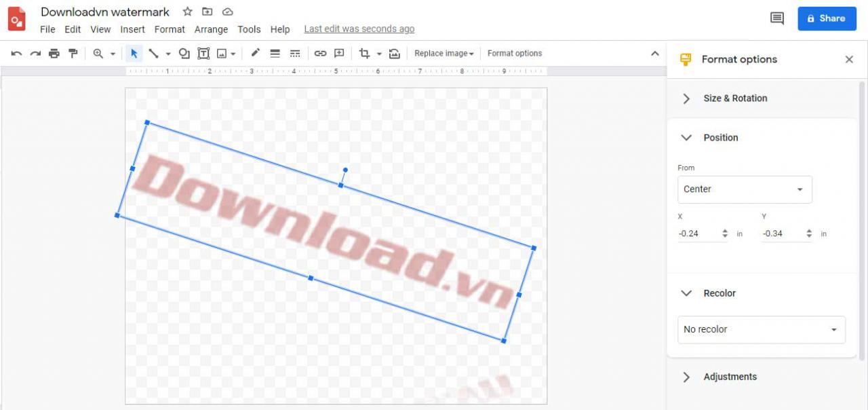Activate the Paint format roller tool
The width and height of the screenshot is (868, 410).
click(x=73, y=54)
